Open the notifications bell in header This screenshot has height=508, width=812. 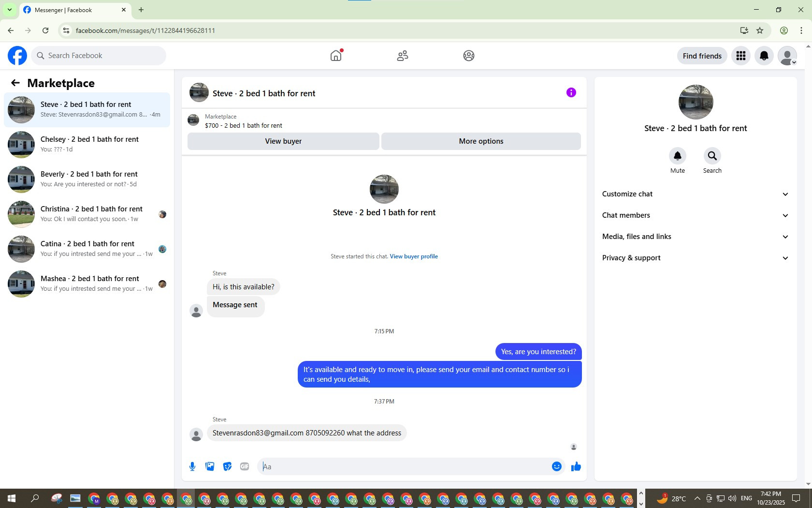pyautogui.click(x=764, y=56)
